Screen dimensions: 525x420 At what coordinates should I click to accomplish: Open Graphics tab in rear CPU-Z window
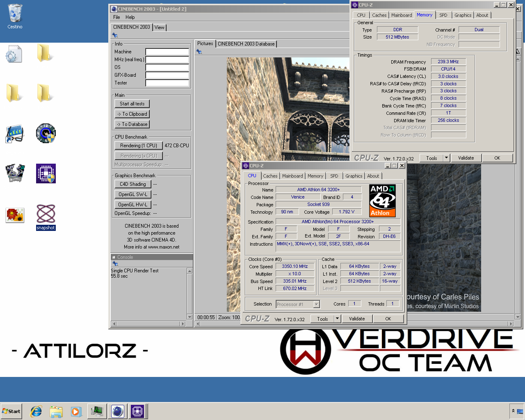(463, 15)
